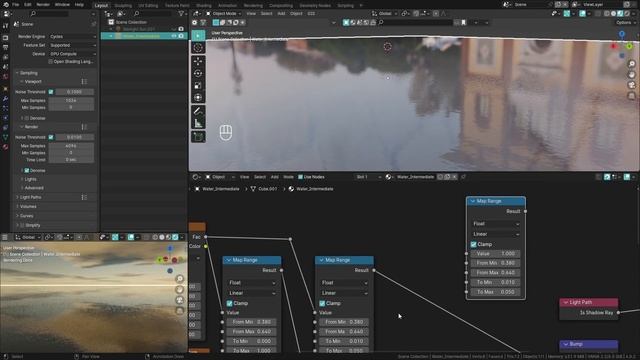Select the Move tool in viewport toolbar
Screen dimensions: 640x360
[x=198, y=61]
